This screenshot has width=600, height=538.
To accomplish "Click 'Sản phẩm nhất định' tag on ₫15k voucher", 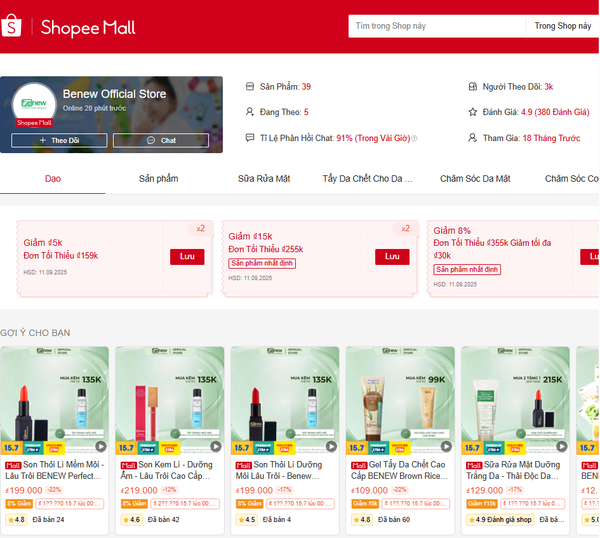I will click(262, 263).
